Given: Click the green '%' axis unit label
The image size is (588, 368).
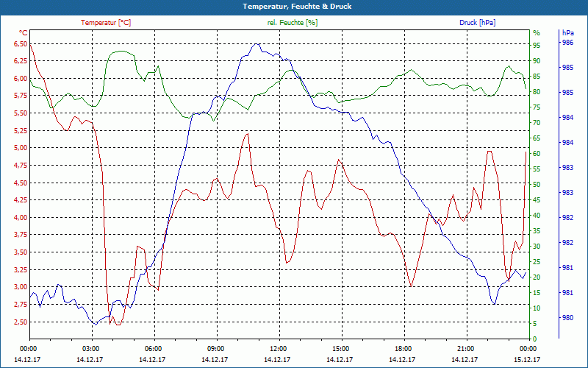Looking at the screenshot, I should point(537,33).
